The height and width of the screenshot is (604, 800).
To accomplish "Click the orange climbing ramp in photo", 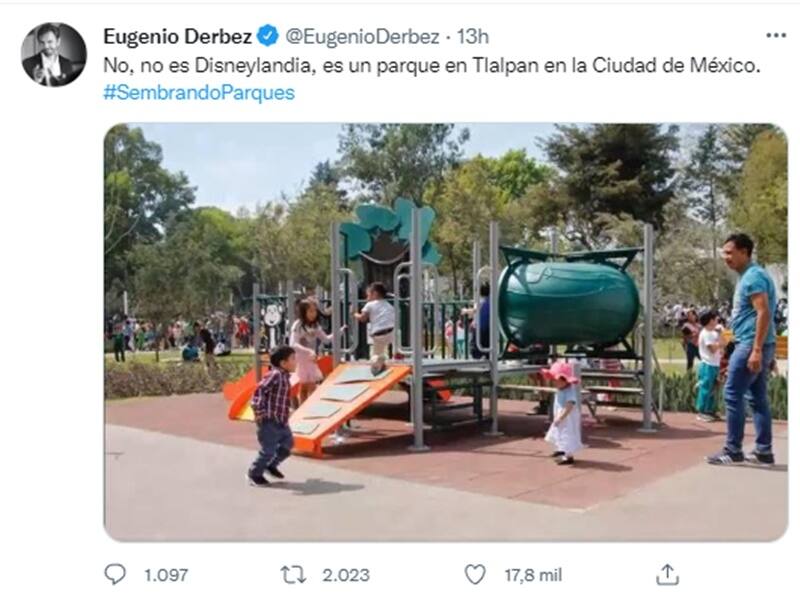I will tap(347, 406).
